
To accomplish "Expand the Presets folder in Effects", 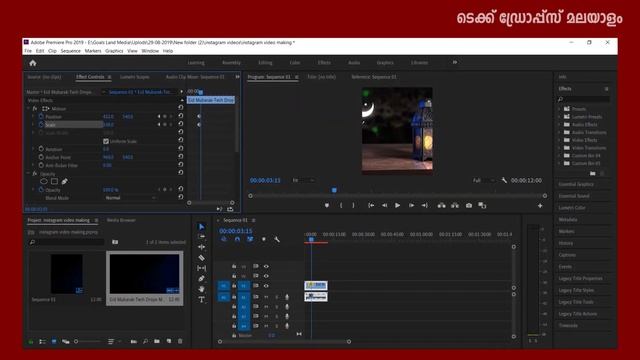I will 560,109.
